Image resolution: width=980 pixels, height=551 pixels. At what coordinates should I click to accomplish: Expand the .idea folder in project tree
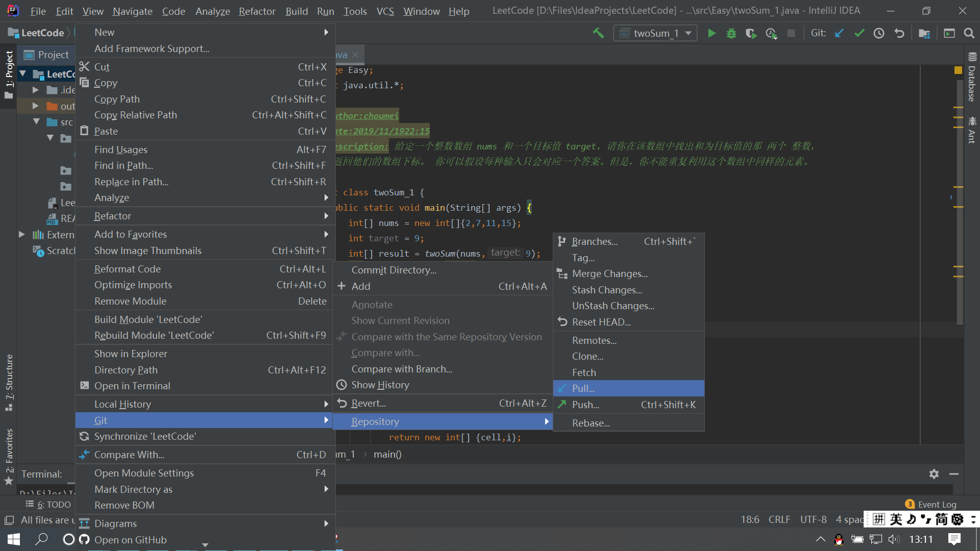pyautogui.click(x=36, y=90)
